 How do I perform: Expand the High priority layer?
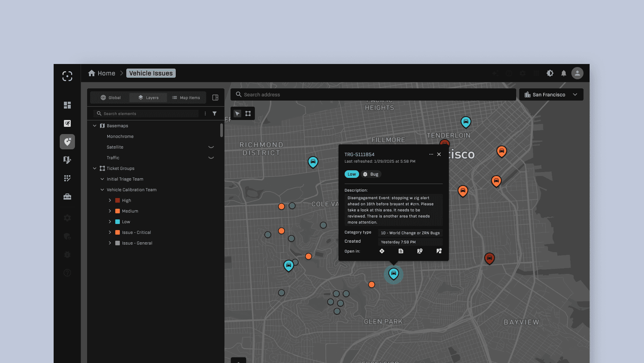click(110, 200)
